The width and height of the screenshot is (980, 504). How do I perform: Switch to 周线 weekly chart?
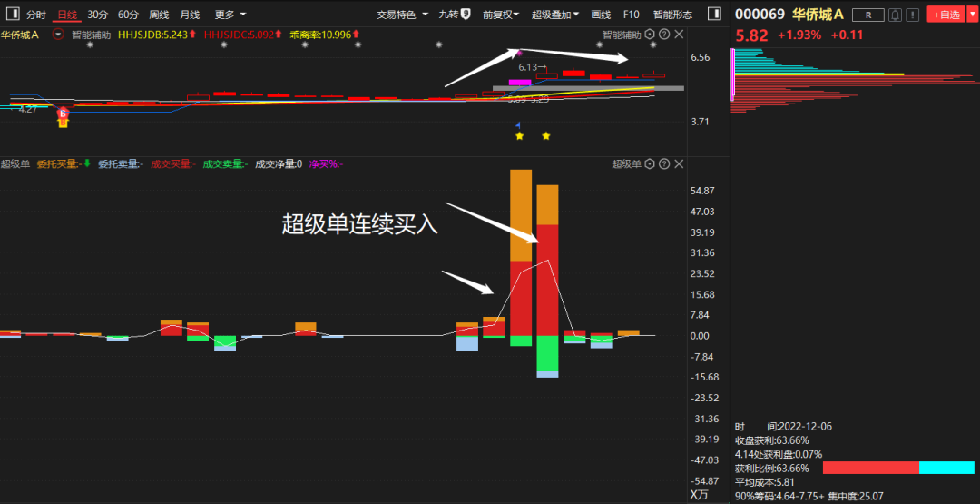coord(159,15)
